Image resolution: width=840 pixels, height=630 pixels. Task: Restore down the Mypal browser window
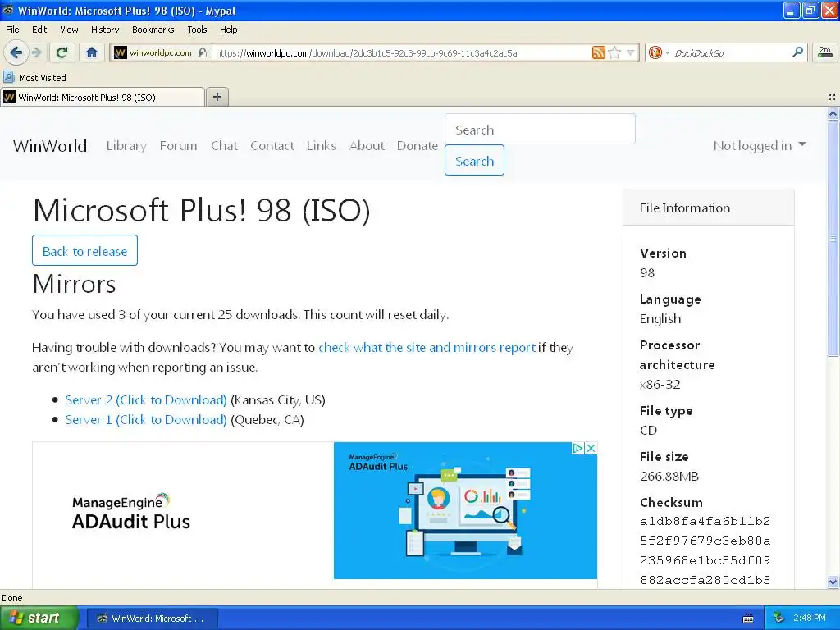tap(810, 10)
